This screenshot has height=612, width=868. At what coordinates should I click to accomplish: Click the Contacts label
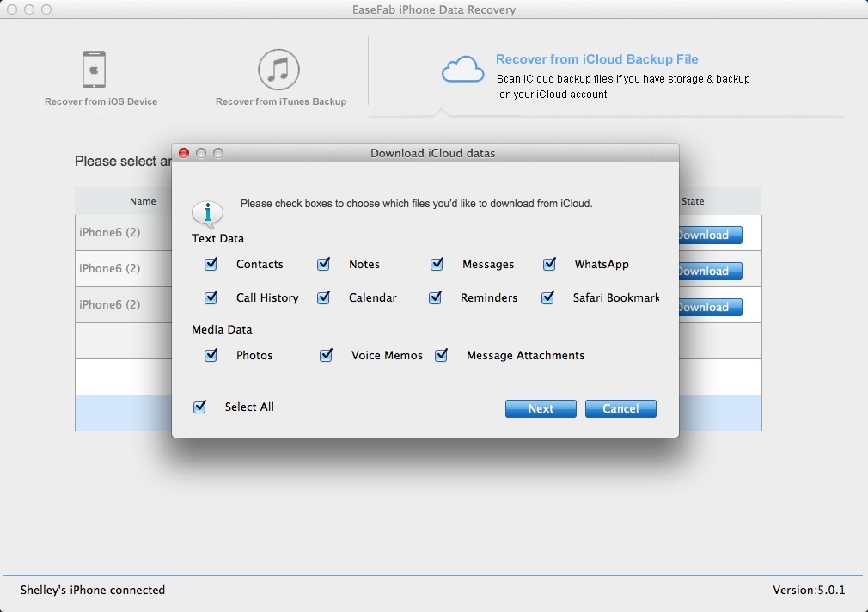coord(260,264)
